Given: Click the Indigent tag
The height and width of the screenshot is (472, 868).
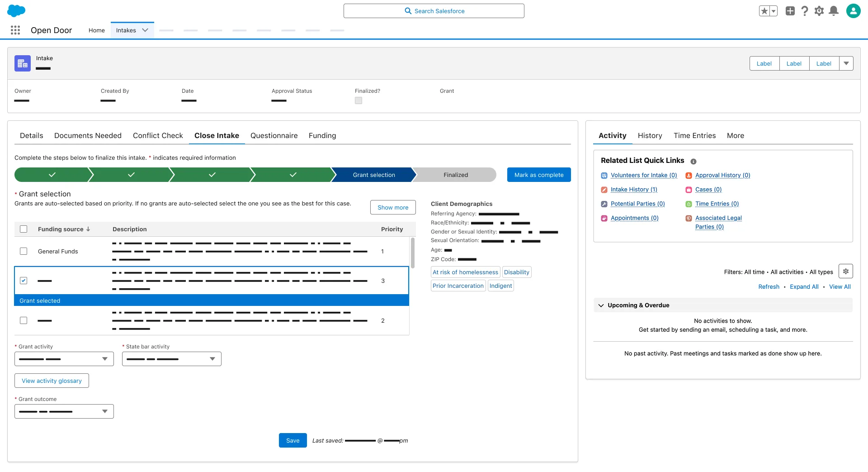Looking at the screenshot, I should tap(501, 286).
